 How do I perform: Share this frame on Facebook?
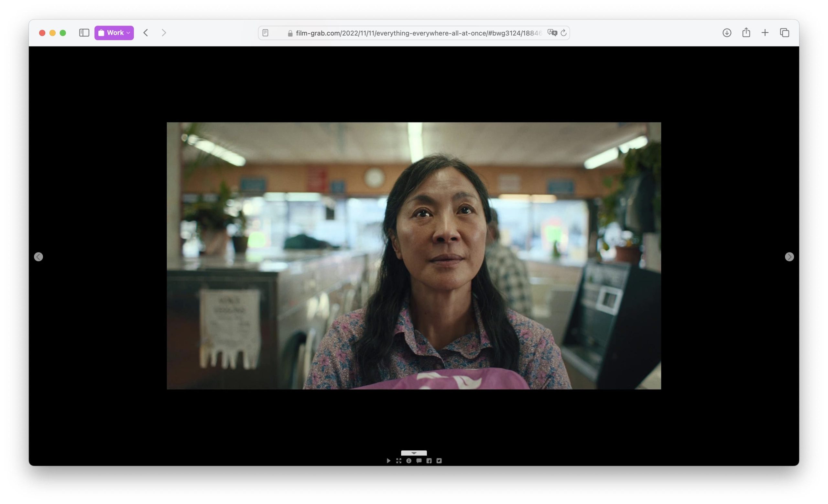[x=429, y=461]
